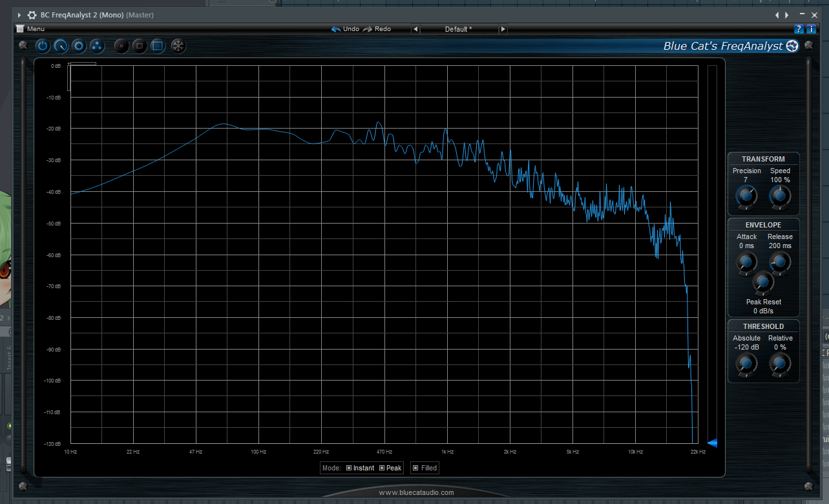Click the blue threshold triangle marker
Viewport: 829px width, 504px height.
[712, 443]
